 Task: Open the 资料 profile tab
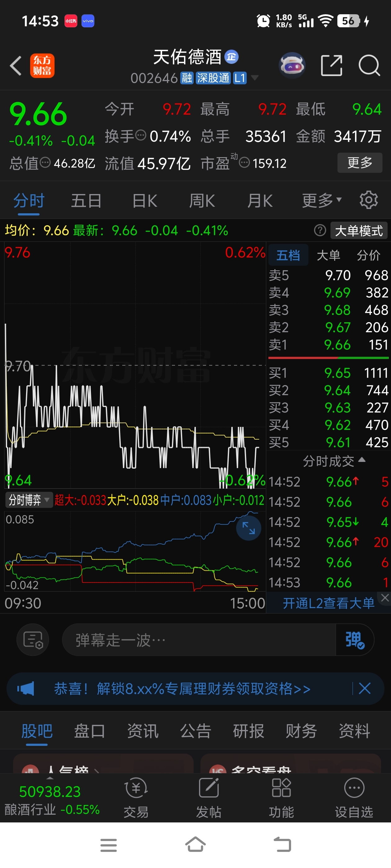[x=354, y=731]
